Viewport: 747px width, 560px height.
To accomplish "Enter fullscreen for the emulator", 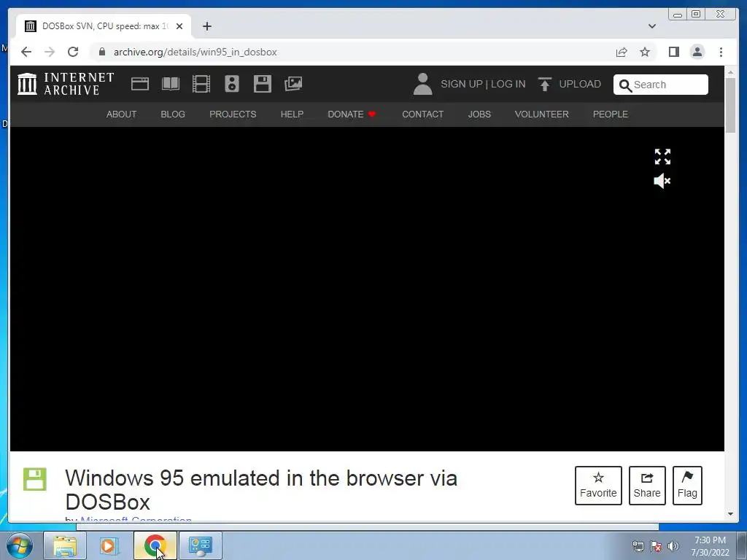I will pos(662,157).
